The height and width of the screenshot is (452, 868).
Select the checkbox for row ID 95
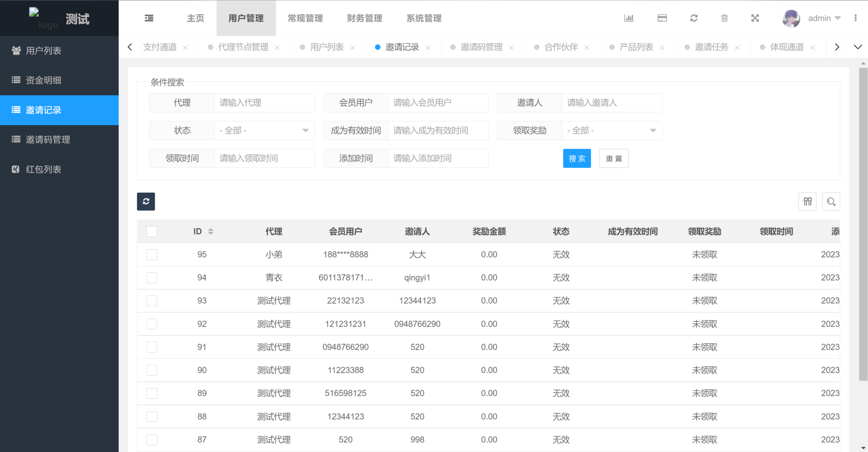coord(152,254)
